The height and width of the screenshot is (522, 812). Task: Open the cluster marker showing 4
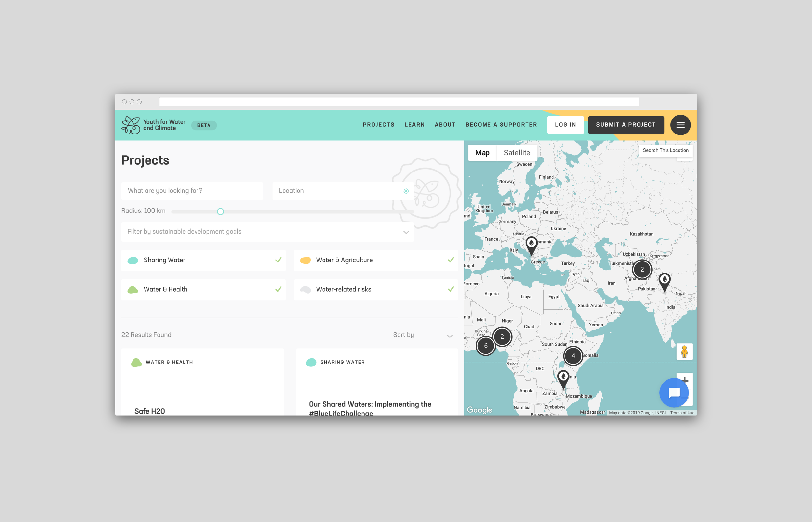pyautogui.click(x=573, y=356)
